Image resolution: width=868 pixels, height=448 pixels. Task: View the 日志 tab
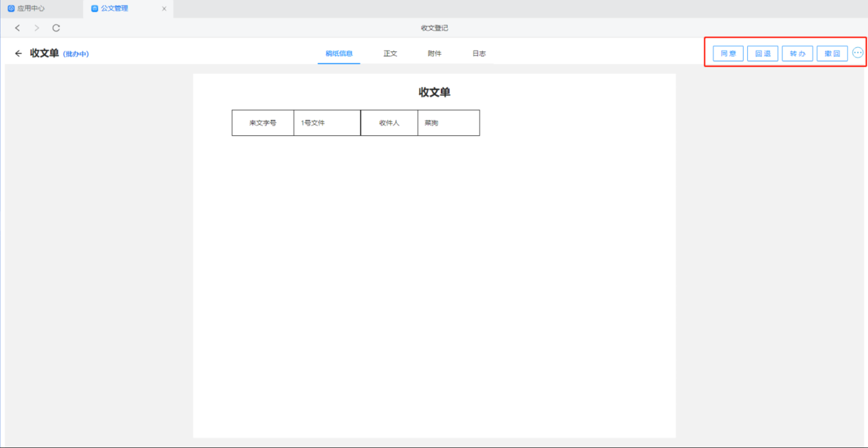(x=479, y=53)
